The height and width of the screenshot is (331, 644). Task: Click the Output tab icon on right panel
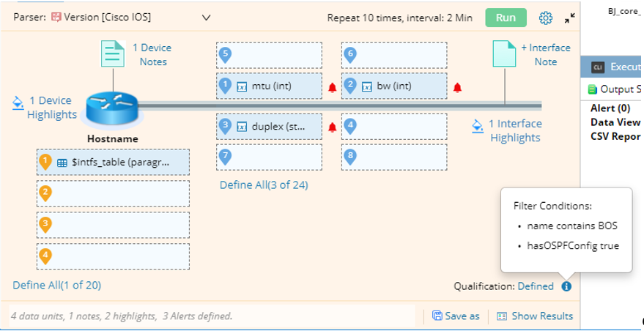pyautogui.click(x=592, y=89)
